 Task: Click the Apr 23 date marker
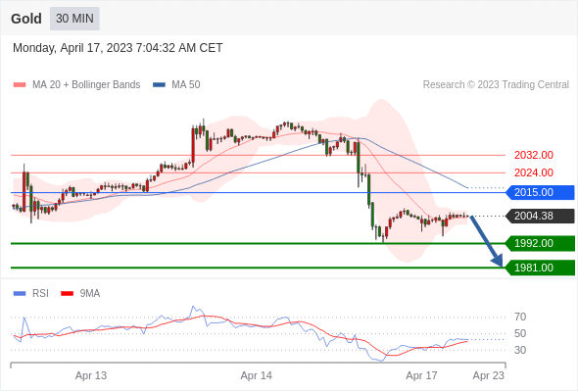click(489, 375)
